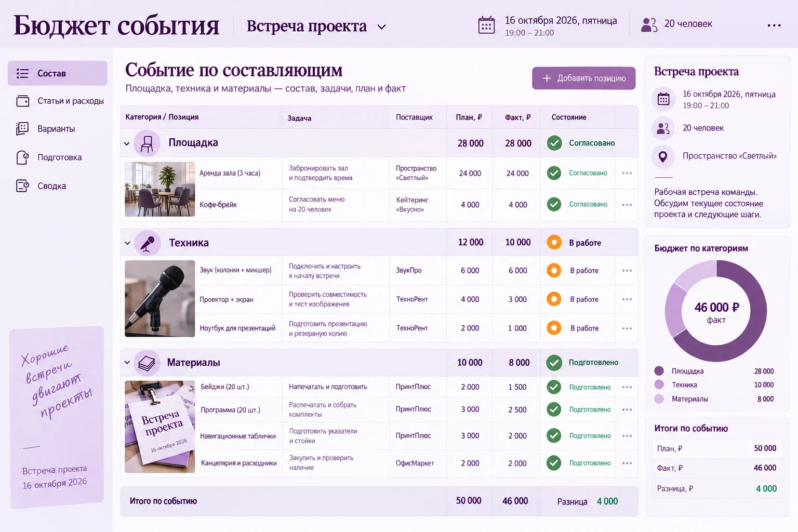Toggle the Согласовано status check for Кофе-брейк
The height and width of the screenshot is (532, 798).
coord(554,204)
